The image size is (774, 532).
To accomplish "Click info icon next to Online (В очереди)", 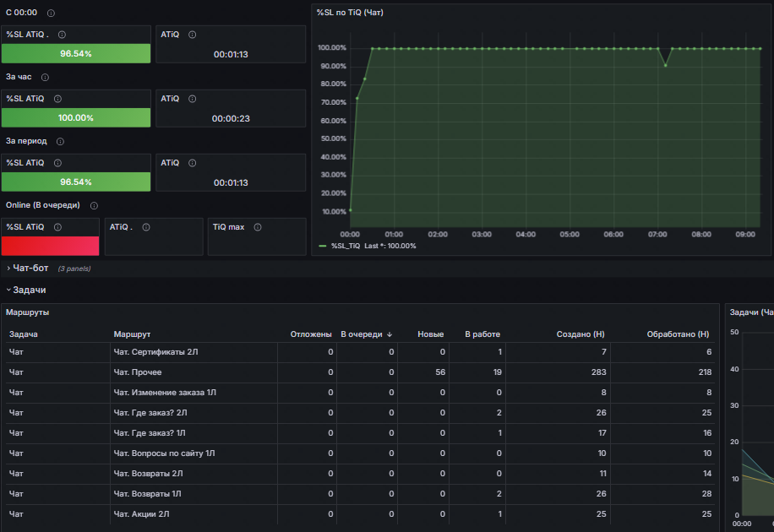I will tap(94, 206).
